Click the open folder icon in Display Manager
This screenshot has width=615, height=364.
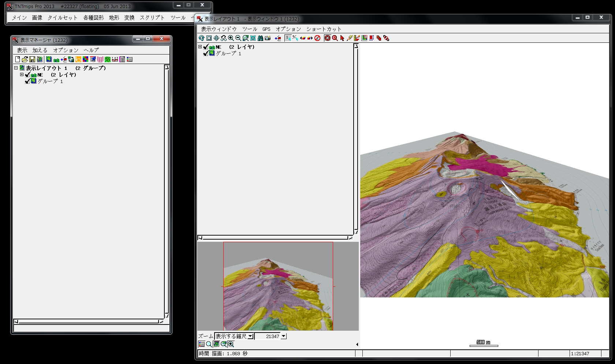click(x=25, y=59)
